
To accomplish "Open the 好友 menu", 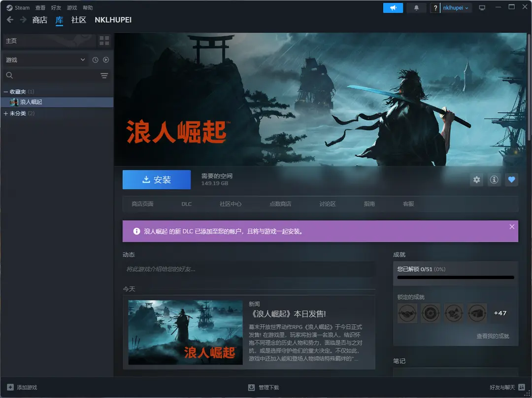I will 56,7.
